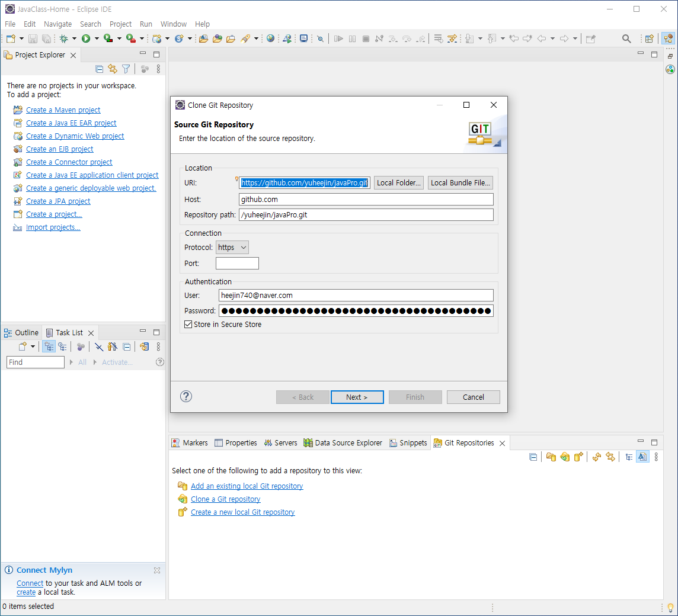Click Create a Maven project link

63,110
